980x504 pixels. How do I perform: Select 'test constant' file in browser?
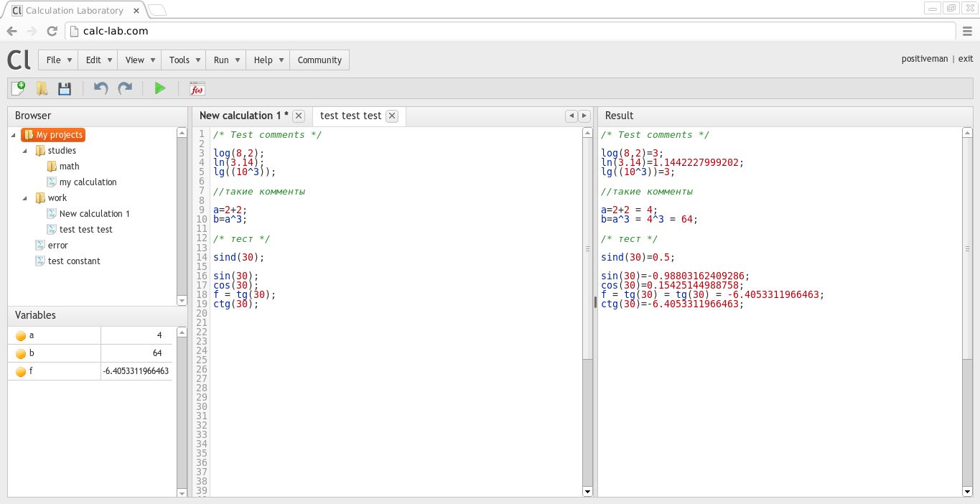coord(74,261)
